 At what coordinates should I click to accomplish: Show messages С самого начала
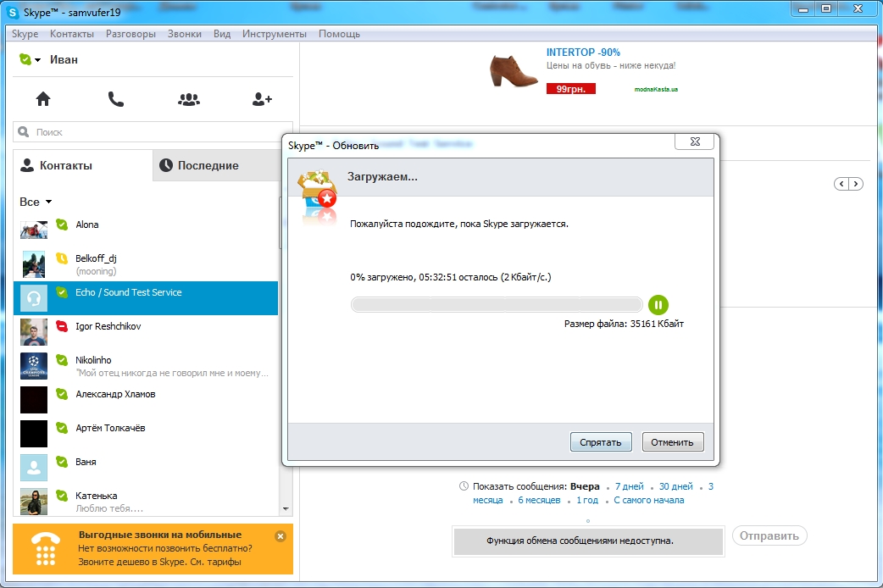coord(649,500)
